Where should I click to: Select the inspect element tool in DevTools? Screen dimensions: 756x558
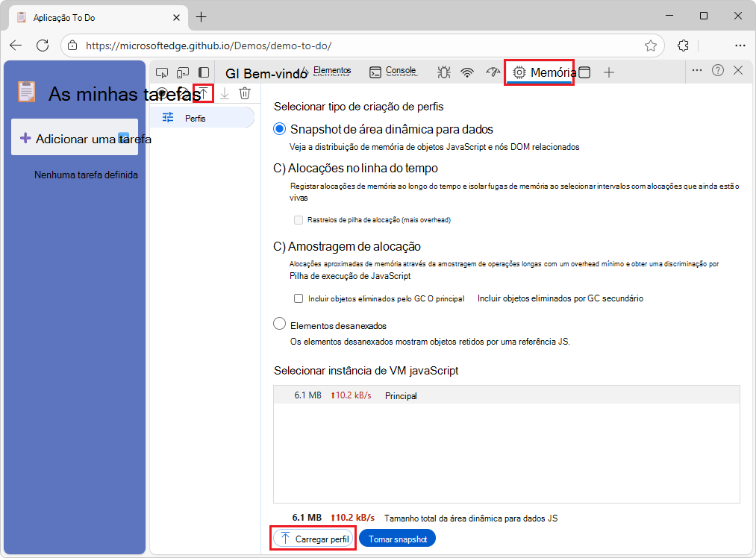tap(162, 72)
